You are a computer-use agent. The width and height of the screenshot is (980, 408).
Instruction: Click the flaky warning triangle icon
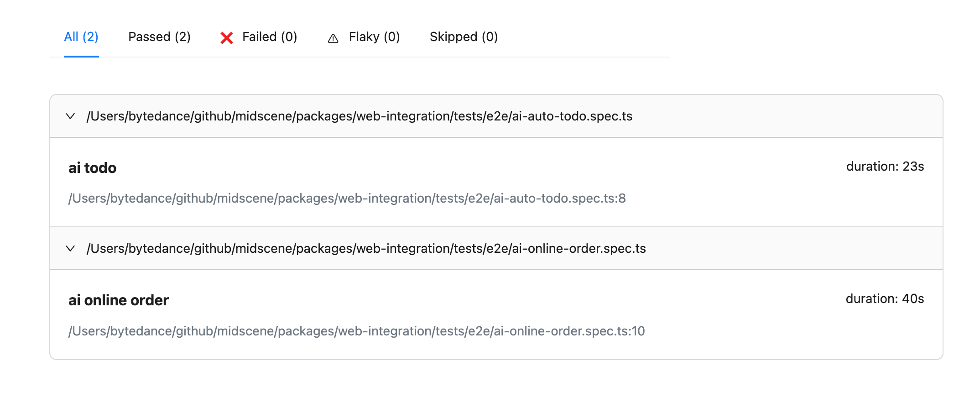click(x=333, y=39)
